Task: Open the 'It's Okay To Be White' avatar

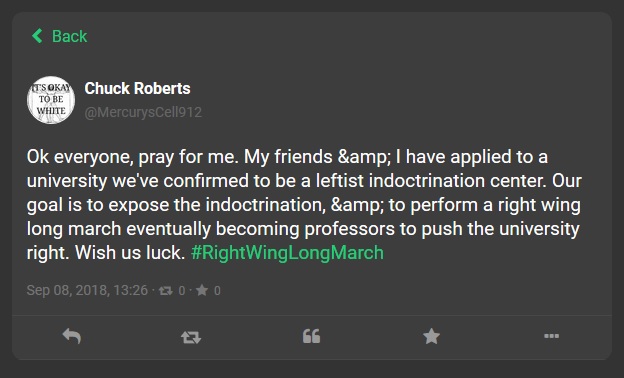Action: [51, 100]
